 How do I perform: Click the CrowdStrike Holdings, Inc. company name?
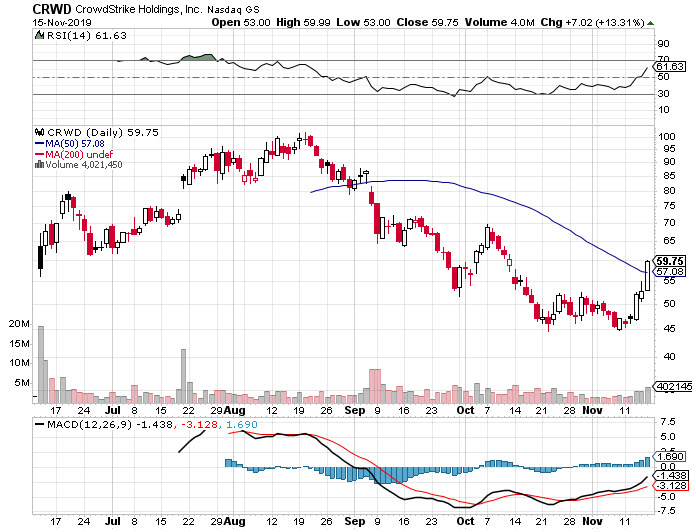point(139,9)
